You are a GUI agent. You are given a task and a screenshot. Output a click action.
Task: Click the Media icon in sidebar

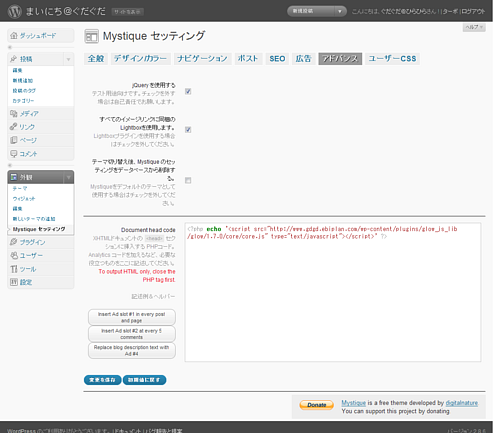[x=14, y=114]
